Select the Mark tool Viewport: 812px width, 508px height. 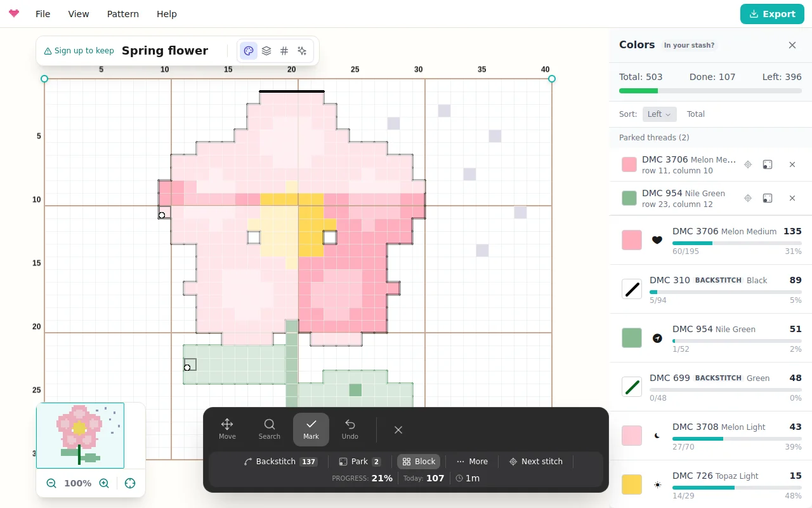(x=311, y=429)
